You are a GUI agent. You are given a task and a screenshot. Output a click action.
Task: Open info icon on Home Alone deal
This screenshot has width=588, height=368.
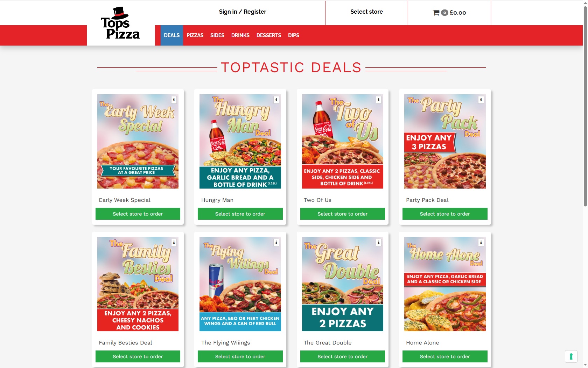481,243
